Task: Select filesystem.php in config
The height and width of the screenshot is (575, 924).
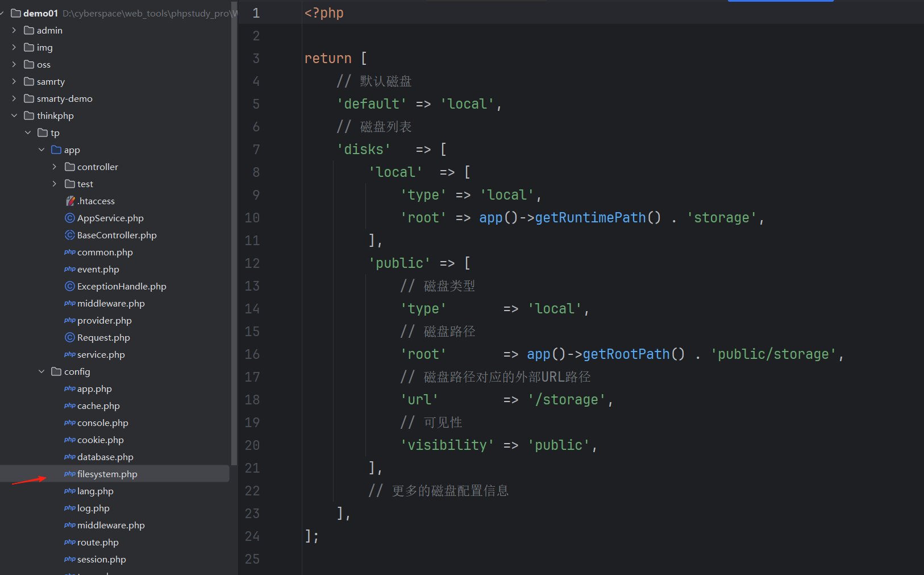Action: pos(107,474)
